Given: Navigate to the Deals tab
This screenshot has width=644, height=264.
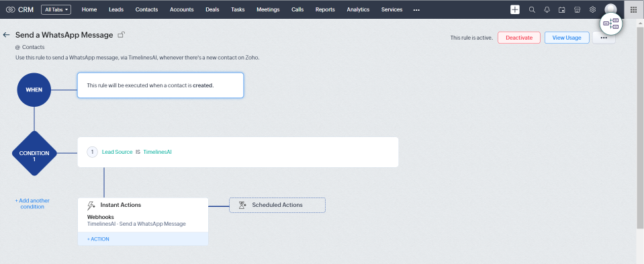Looking at the screenshot, I should [212, 9].
